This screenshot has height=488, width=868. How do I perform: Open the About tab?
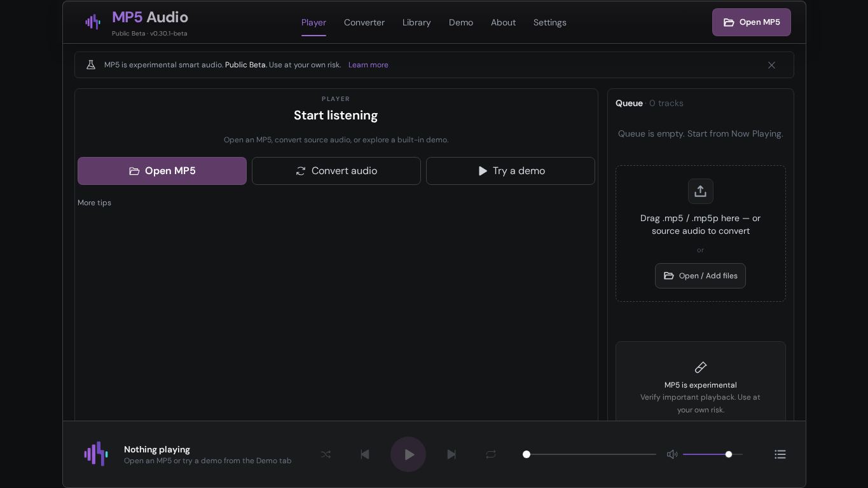(x=503, y=22)
